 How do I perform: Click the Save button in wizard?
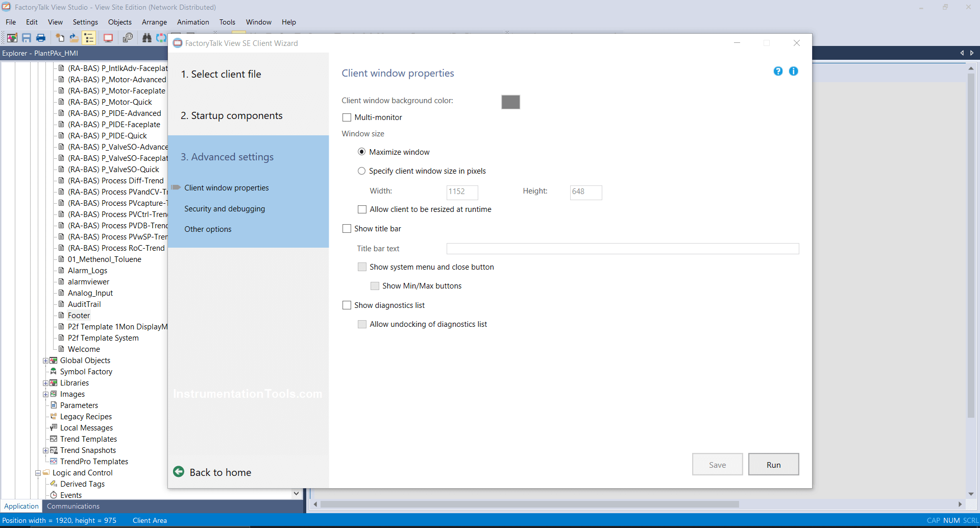717,465
